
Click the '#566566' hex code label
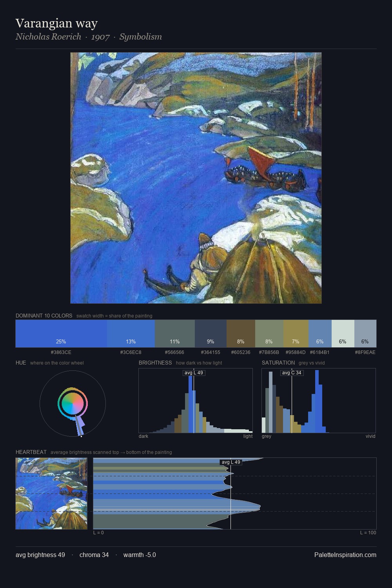(174, 352)
